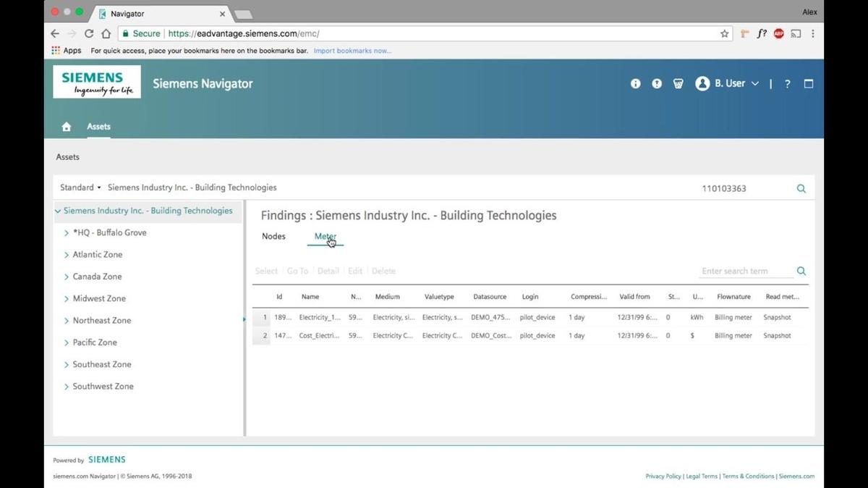Click the Delete action
Viewport: 868px width, 488px height.
coord(383,271)
